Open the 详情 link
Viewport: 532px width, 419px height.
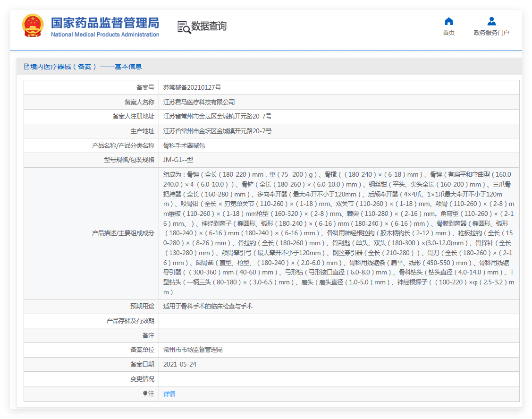point(169,394)
